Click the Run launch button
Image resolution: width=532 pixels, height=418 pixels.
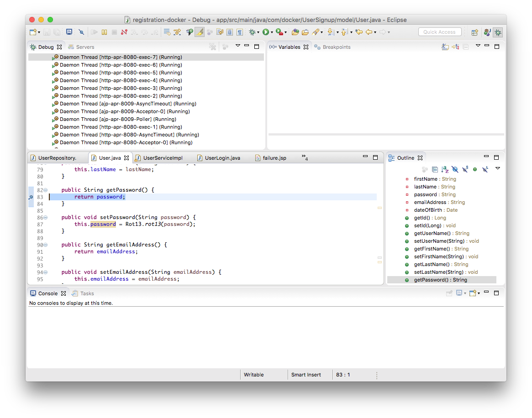click(265, 32)
